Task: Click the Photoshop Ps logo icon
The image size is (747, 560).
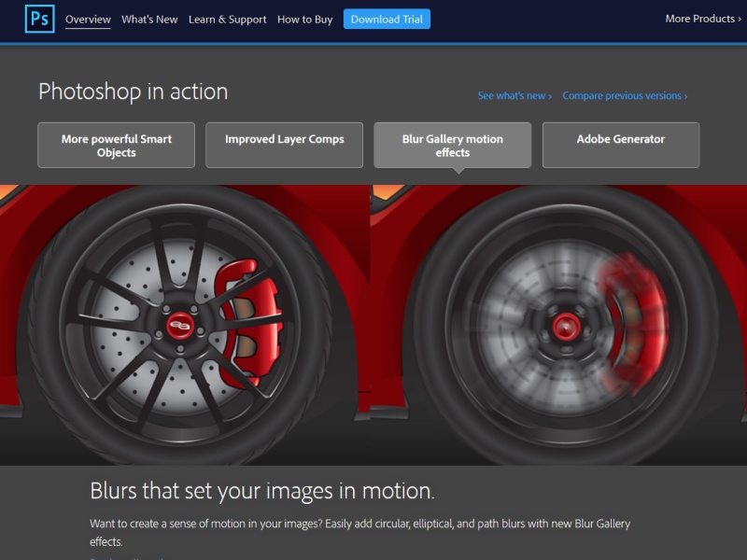Action: tap(39, 19)
